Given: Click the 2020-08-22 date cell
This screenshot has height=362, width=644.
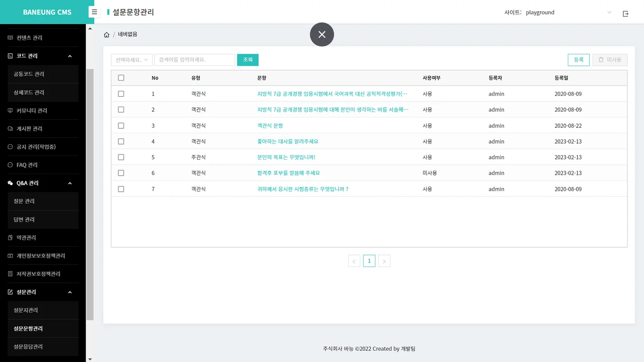Looking at the screenshot, I should click(x=568, y=126).
